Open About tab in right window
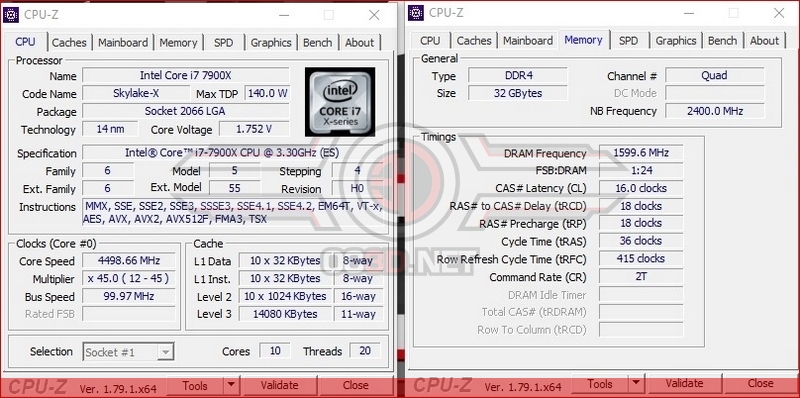Image resolution: width=800 pixels, height=398 pixels. tap(764, 40)
